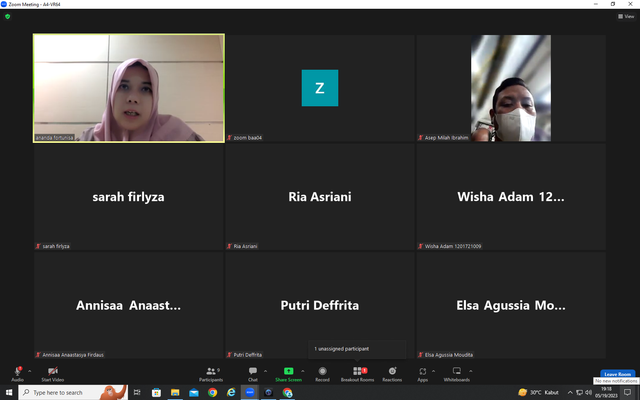Open Microsoft Store from taskbar
The height and width of the screenshot is (400, 640).
(x=156, y=392)
